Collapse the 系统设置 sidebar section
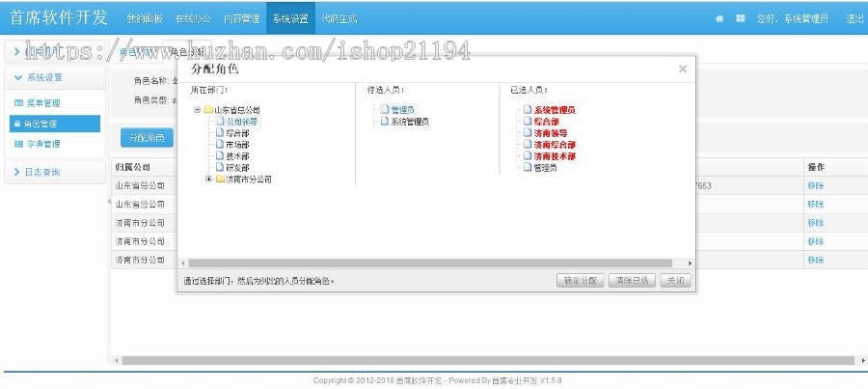The image size is (868, 389). click(54, 77)
